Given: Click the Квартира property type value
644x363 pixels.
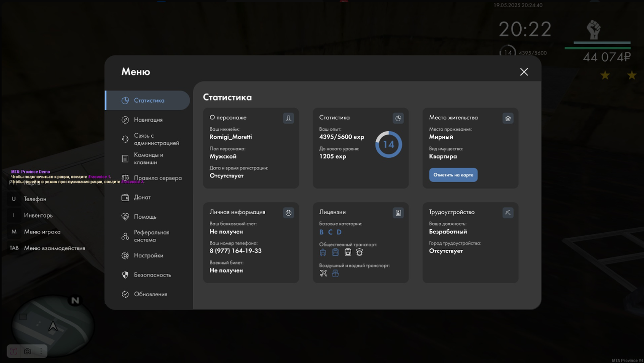Looking at the screenshot, I should [x=443, y=156].
